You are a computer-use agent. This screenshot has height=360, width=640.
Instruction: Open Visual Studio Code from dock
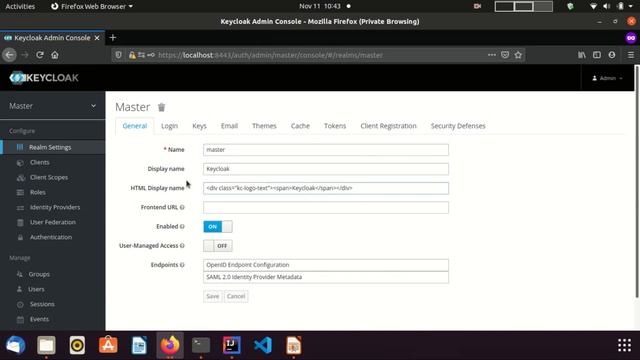click(263, 345)
